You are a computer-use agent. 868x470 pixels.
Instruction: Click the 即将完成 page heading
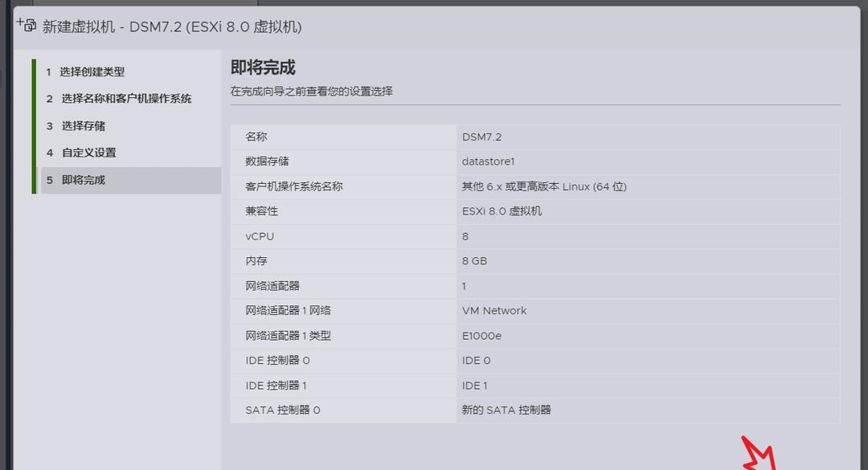pos(263,67)
